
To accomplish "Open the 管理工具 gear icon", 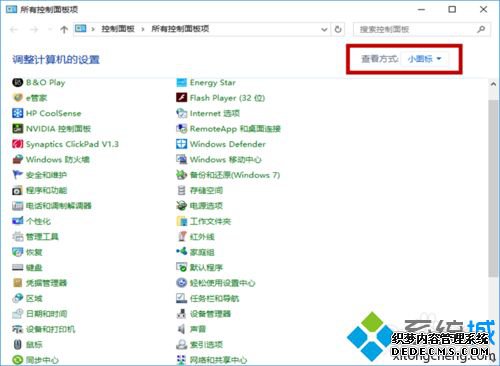I will pos(17,237).
